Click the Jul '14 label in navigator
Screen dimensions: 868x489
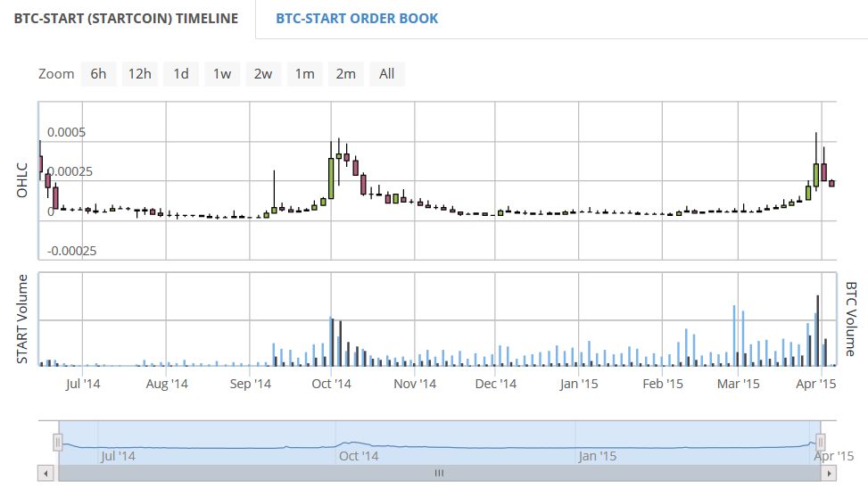118,456
